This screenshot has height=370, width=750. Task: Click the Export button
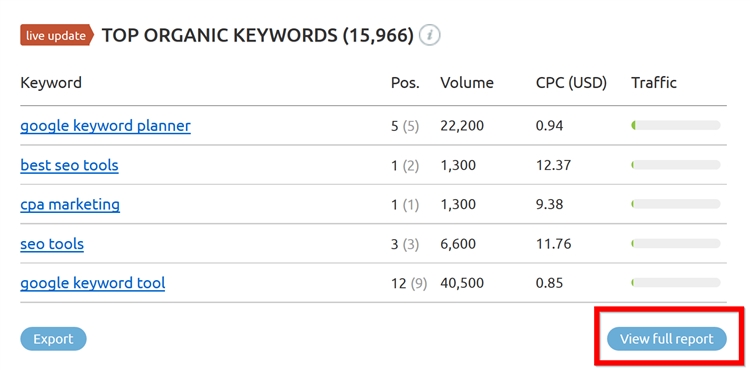(x=53, y=339)
